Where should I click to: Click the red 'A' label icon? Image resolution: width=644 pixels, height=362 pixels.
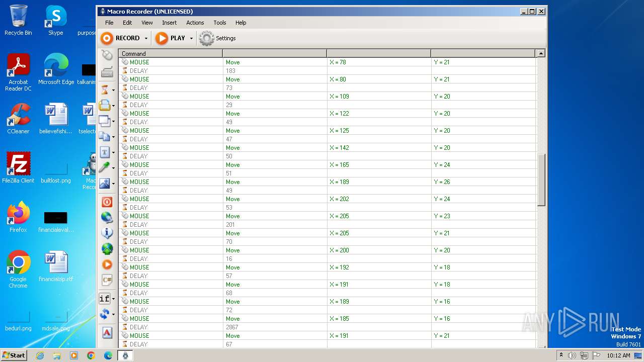(107, 332)
